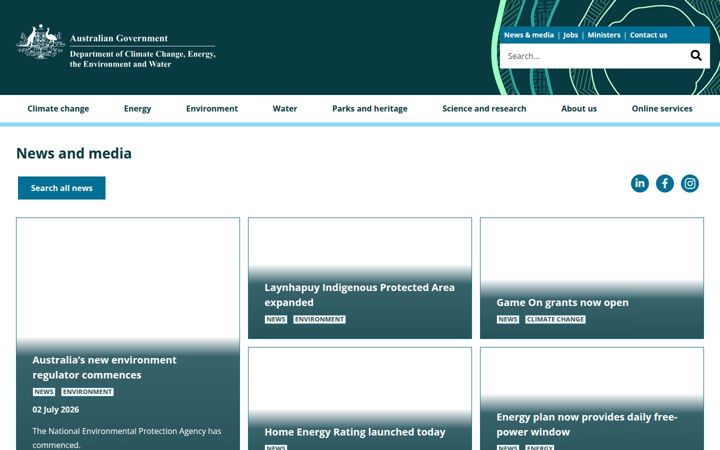Viewport: 720px width, 450px height.
Task: Click NEWS tag on Laynhapuy article
Action: [x=276, y=319]
